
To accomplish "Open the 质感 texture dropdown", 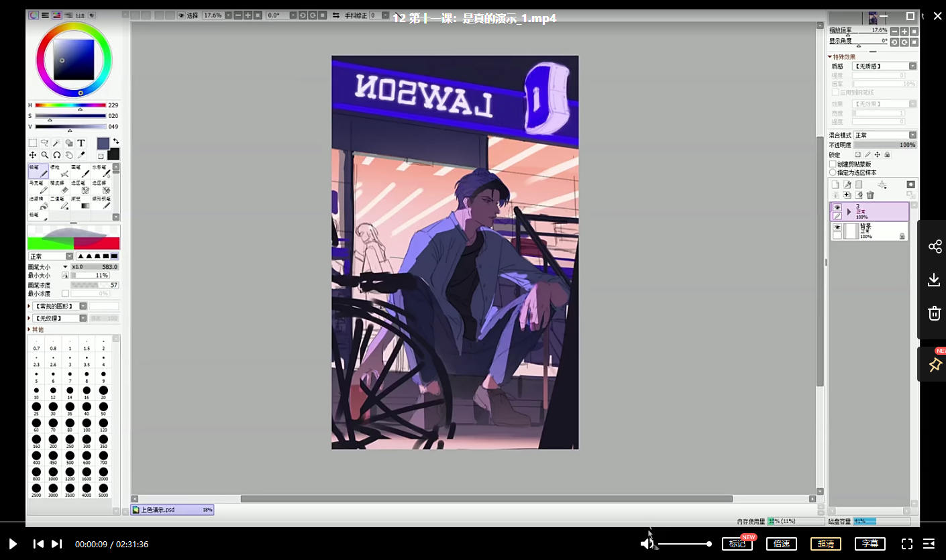I will click(x=884, y=66).
